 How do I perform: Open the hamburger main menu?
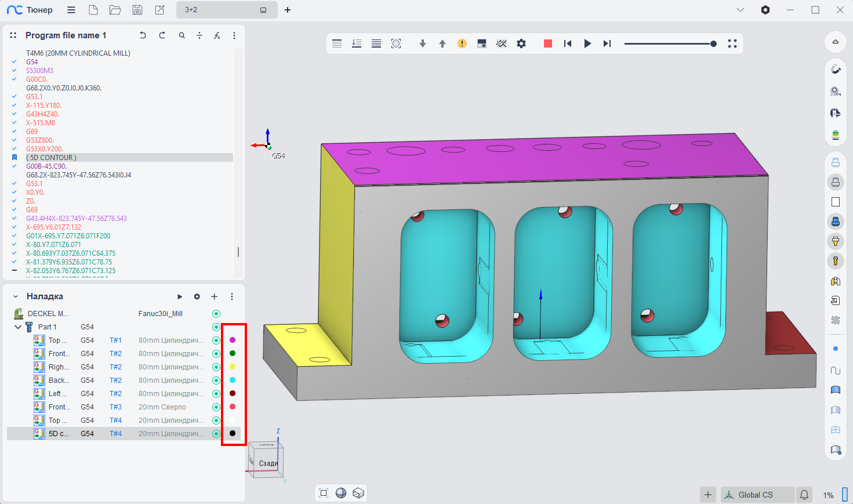coord(71,10)
